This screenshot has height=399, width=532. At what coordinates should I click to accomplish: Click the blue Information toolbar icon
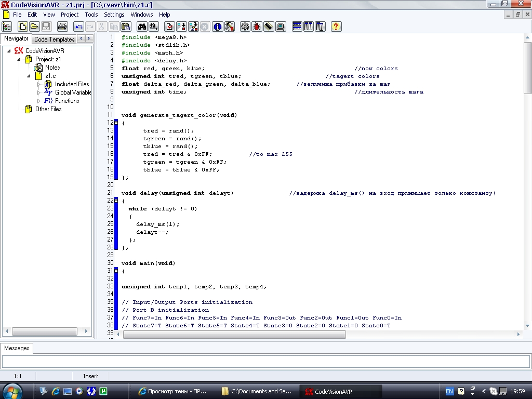(x=218, y=26)
